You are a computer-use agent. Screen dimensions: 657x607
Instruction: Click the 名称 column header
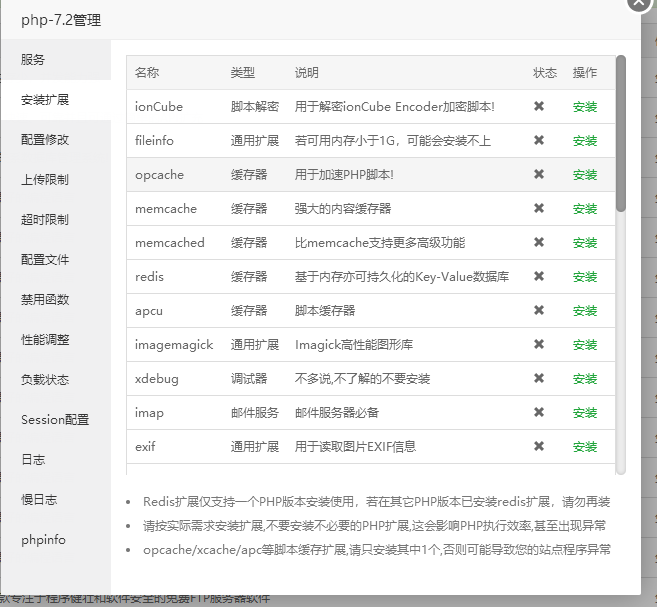click(147, 72)
